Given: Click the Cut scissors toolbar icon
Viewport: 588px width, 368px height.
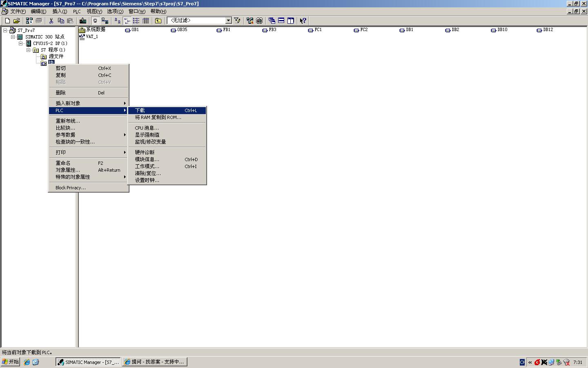Looking at the screenshot, I should point(51,20).
